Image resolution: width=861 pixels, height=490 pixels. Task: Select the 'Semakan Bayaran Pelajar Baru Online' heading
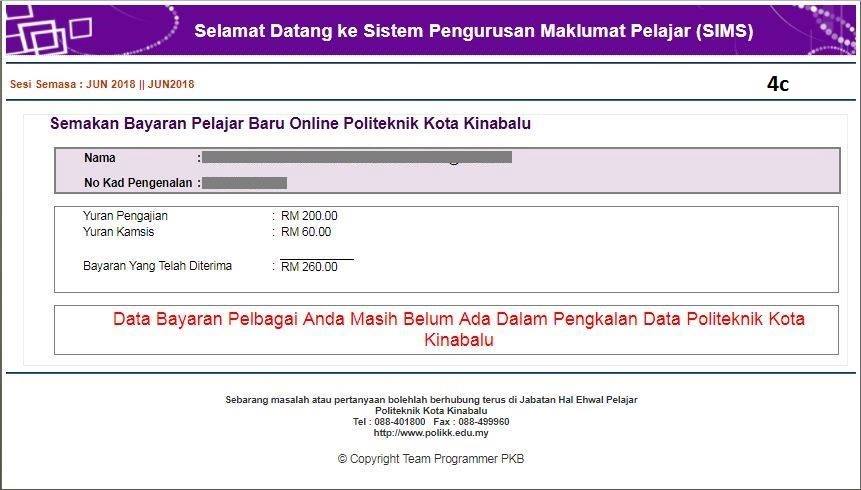pyautogui.click(x=290, y=124)
